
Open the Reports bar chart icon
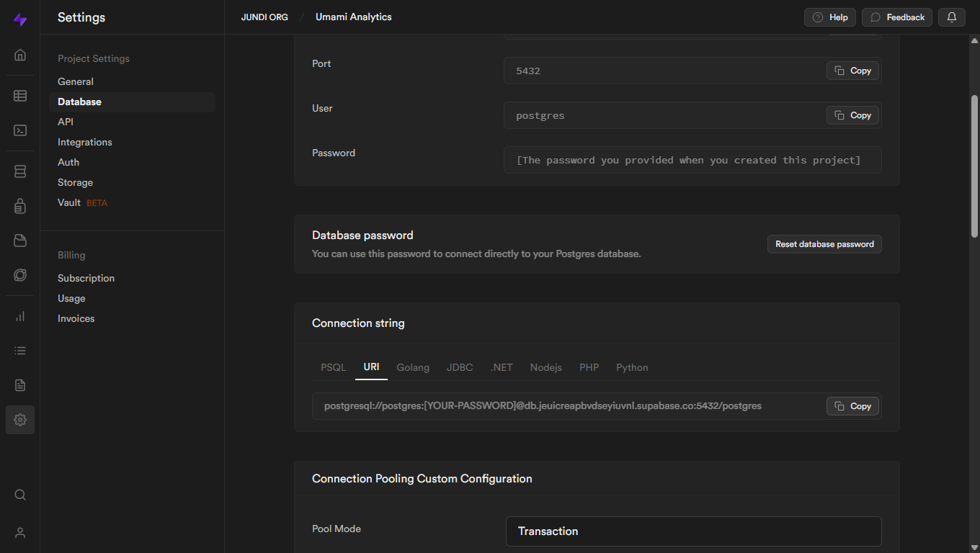(20, 316)
